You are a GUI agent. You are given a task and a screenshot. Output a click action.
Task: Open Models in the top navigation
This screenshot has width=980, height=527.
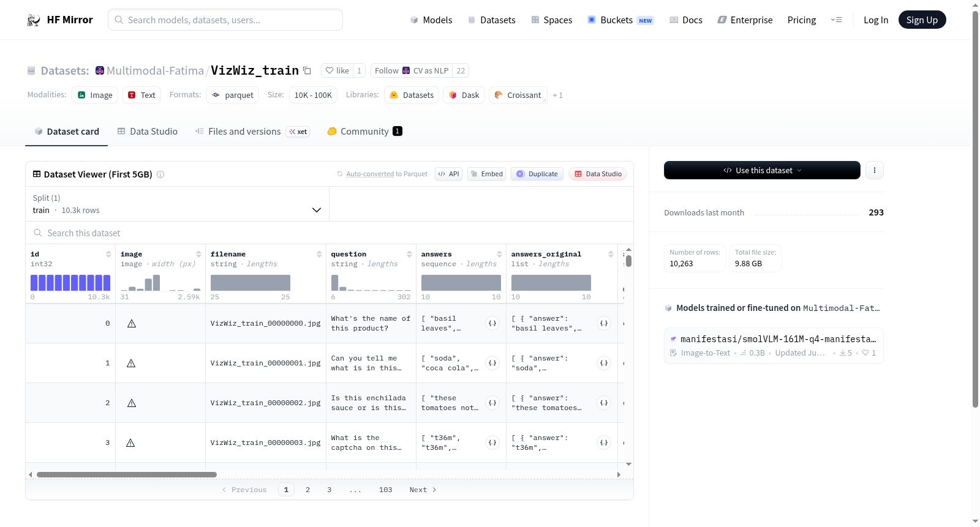(431, 20)
